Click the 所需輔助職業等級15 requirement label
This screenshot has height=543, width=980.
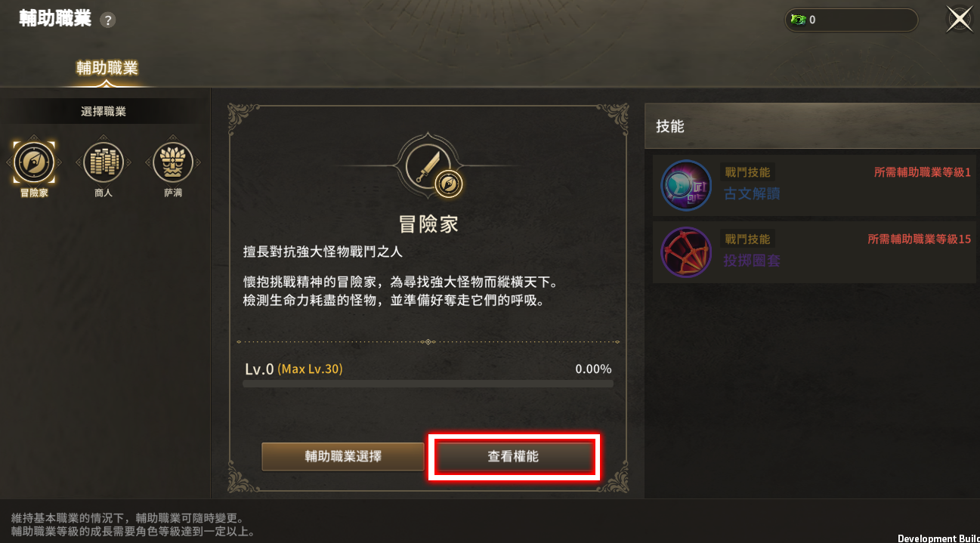point(920,239)
